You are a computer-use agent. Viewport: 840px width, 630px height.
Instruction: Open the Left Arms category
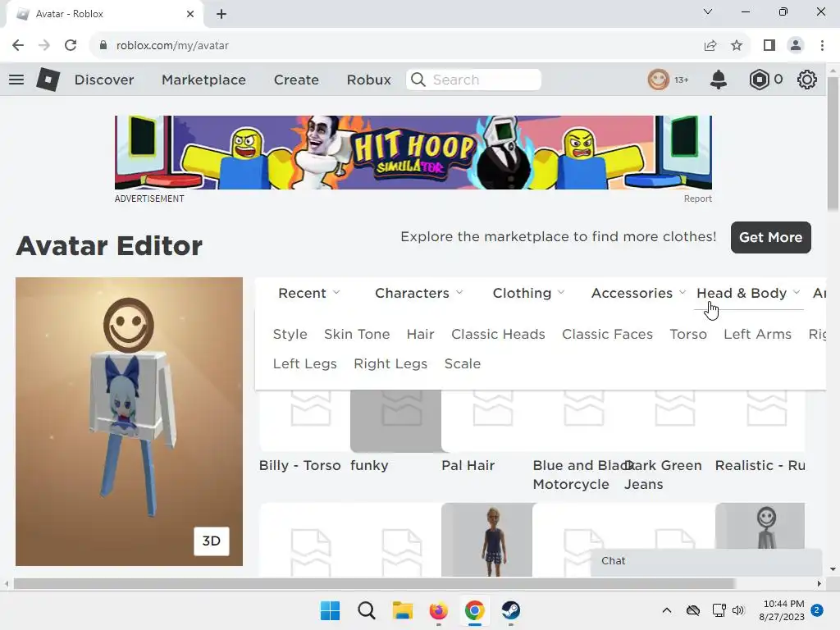coord(757,335)
